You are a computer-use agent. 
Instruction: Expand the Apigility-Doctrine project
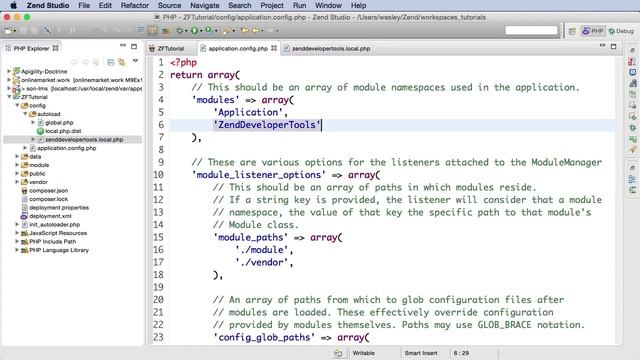tap(9, 71)
